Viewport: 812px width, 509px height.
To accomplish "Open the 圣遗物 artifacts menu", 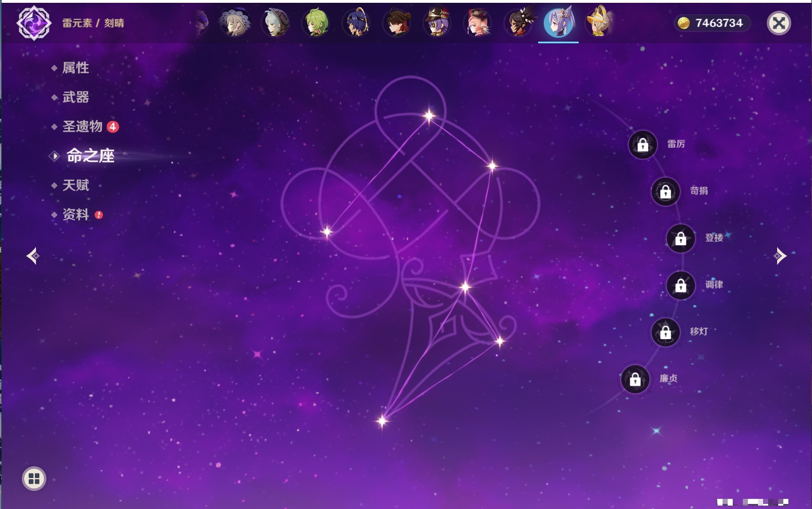I will (83, 127).
